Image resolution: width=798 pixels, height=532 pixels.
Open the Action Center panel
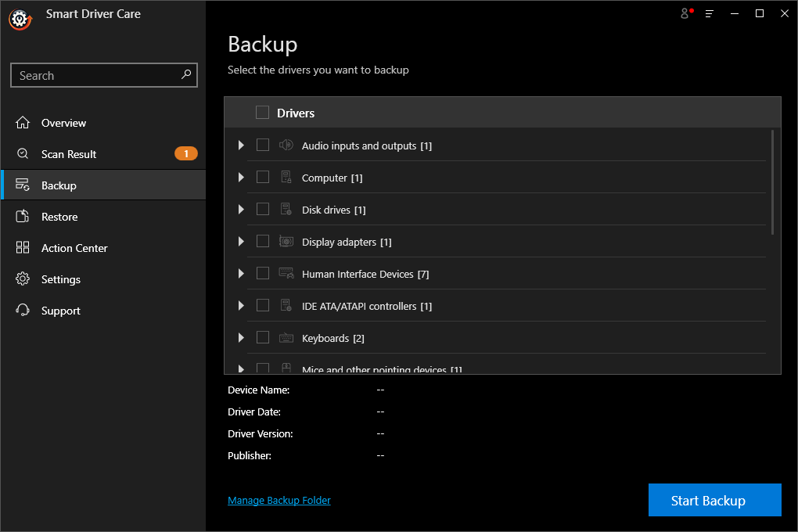(74, 247)
